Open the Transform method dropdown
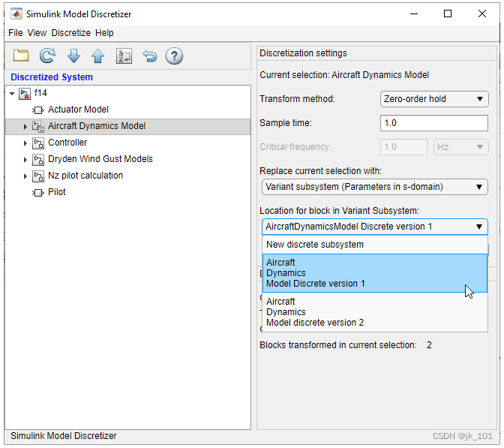Image resolution: width=504 pixels, height=448 pixels. 434,99
